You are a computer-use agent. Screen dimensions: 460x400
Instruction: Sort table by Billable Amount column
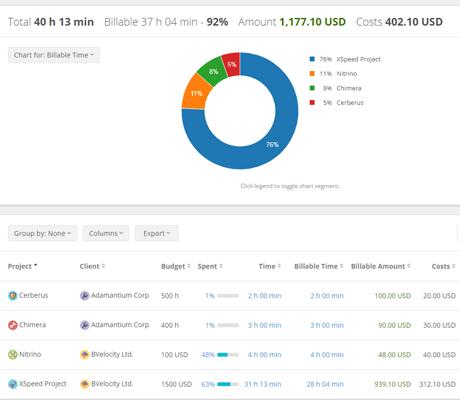381,266
